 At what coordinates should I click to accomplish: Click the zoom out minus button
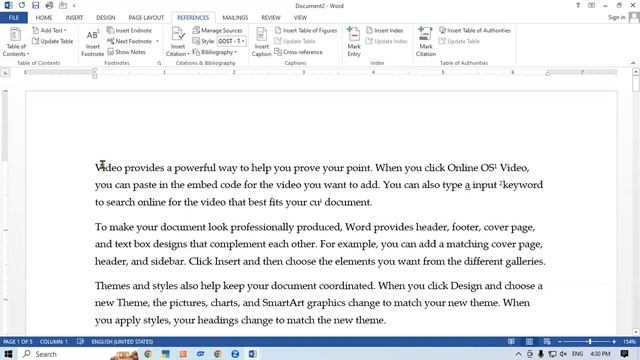click(560, 342)
